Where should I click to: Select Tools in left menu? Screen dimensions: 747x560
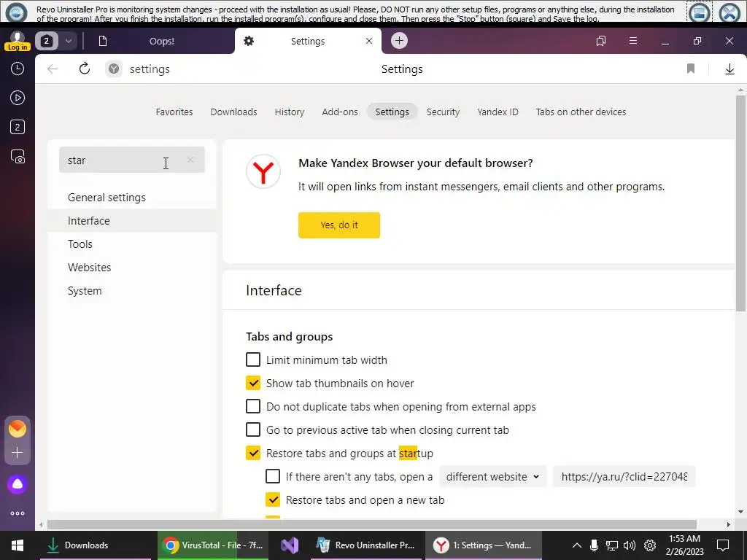132,244
